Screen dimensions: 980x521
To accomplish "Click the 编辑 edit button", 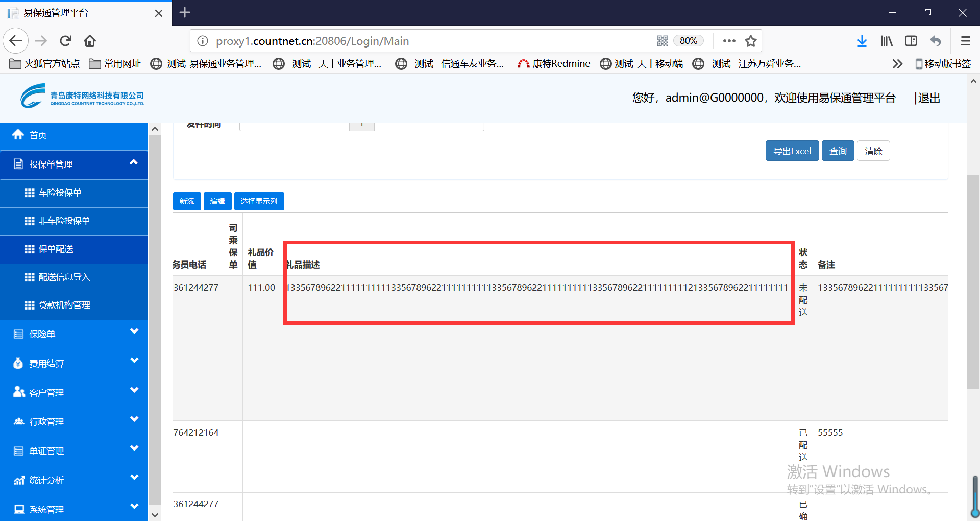I will click(x=217, y=201).
